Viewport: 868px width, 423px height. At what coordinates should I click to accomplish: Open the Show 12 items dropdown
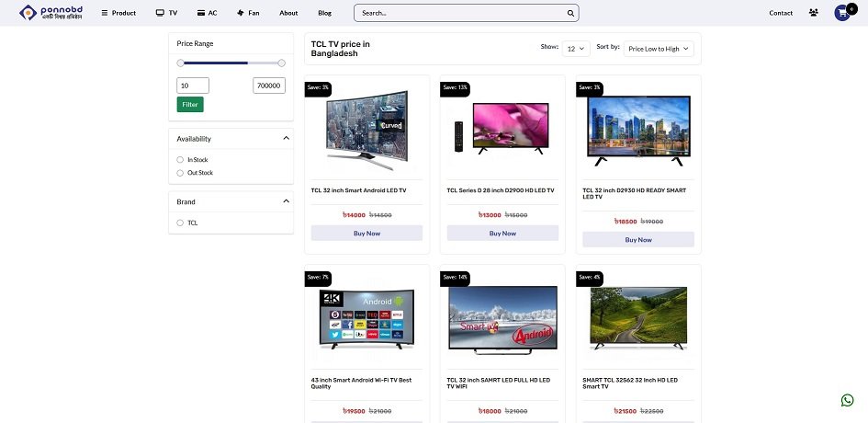576,49
